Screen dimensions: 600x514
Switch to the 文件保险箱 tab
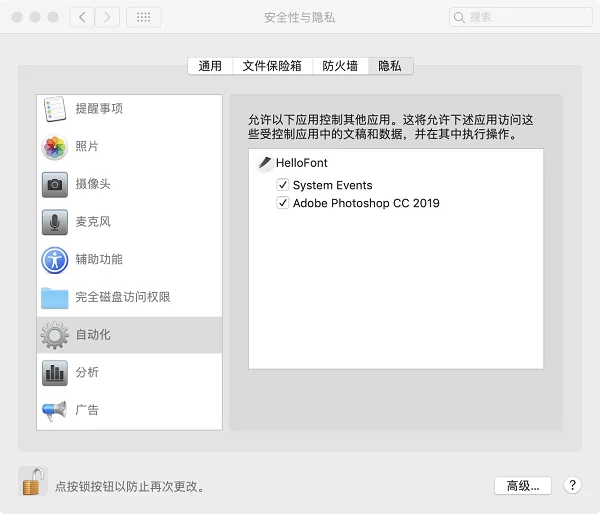(272, 66)
